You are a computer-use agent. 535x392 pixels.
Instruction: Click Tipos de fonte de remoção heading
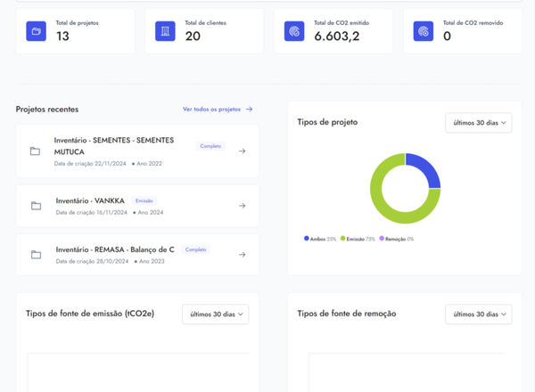(347, 314)
